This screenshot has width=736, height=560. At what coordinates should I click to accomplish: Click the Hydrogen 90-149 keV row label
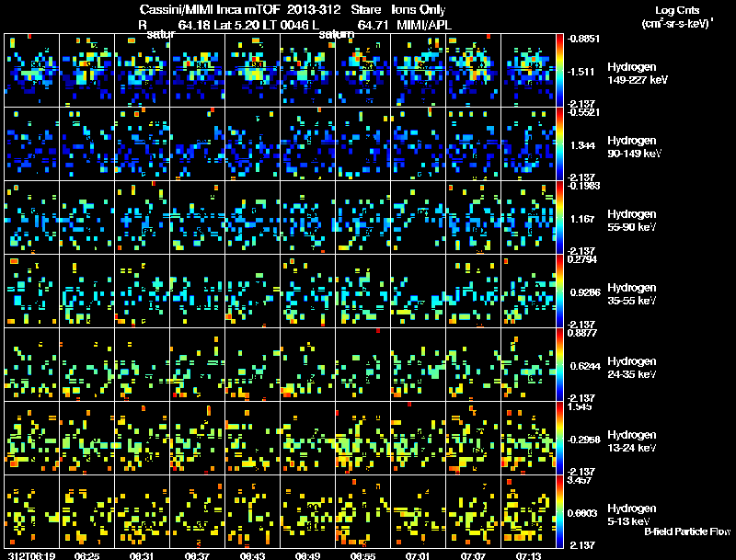pos(634,147)
